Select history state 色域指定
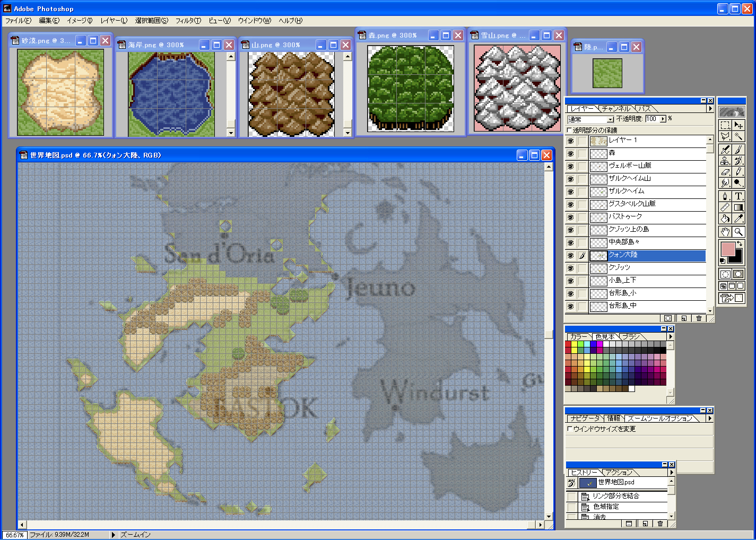The width and height of the screenshot is (756, 540). click(623, 507)
